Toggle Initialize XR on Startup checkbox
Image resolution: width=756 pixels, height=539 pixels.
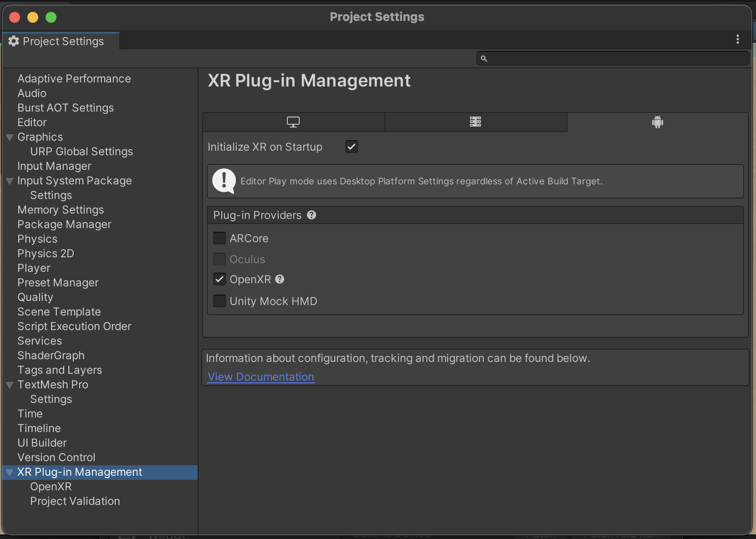(x=352, y=147)
